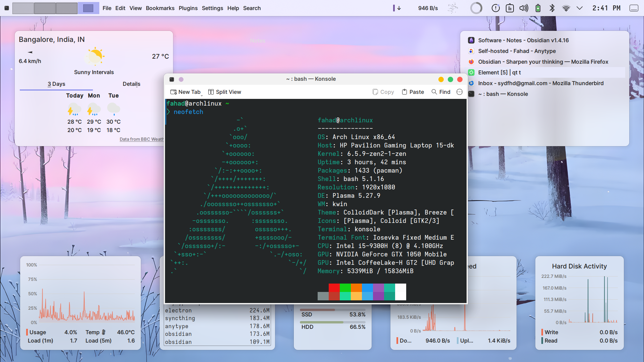
Task: Click Split View in the Konsole toolbar
Action: click(224, 92)
